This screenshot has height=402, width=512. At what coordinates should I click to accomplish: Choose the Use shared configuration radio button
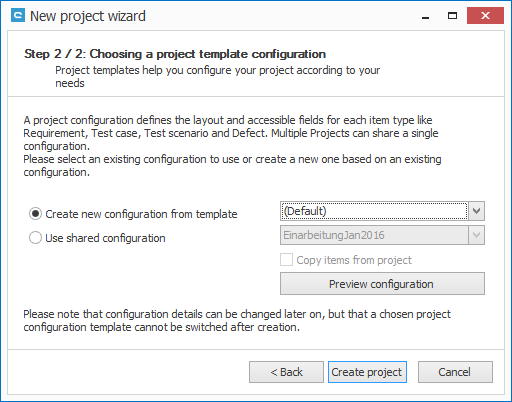35,238
